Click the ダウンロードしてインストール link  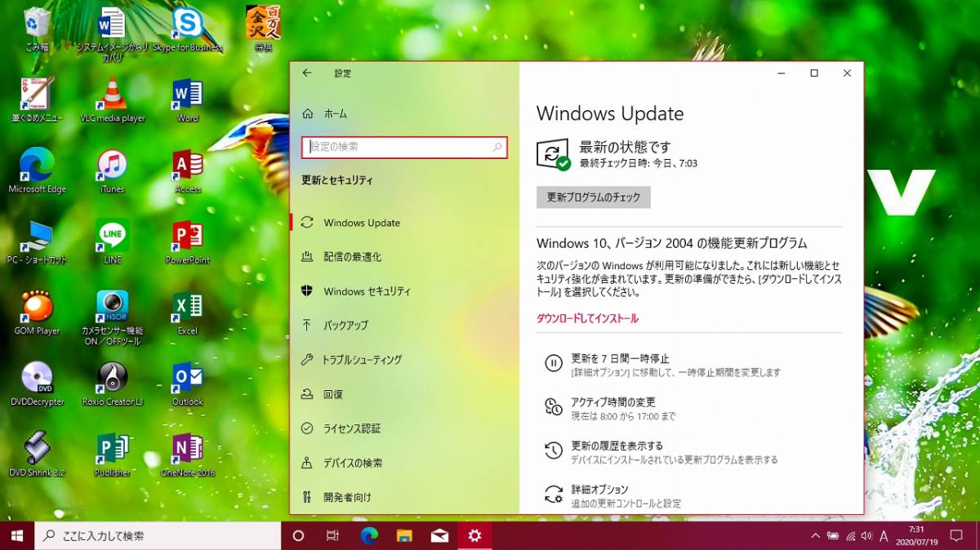[x=587, y=318]
